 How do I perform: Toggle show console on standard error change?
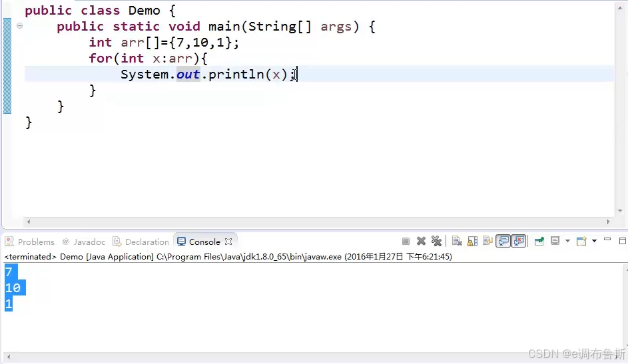pyautogui.click(x=519, y=241)
